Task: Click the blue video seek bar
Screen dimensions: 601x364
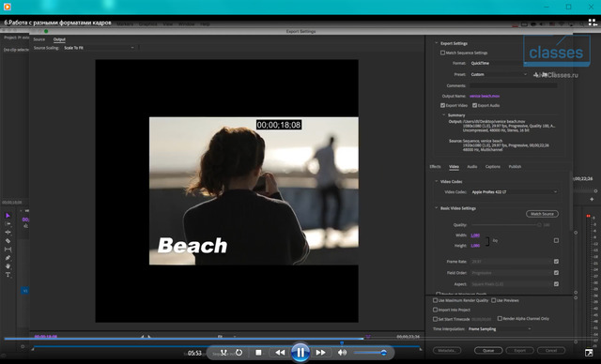Action: [184, 339]
